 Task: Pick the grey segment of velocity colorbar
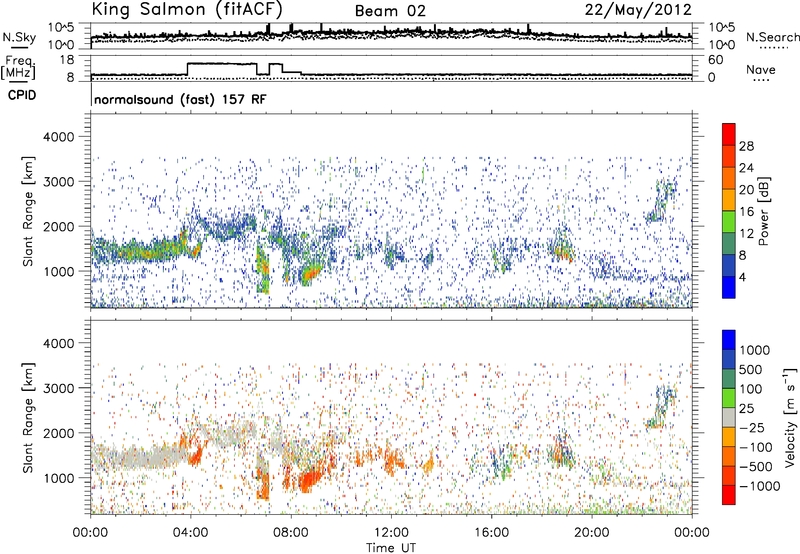point(729,417)
